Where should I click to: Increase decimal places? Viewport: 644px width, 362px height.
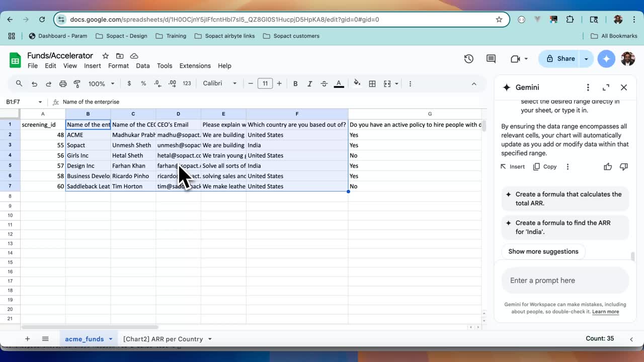pyautogui.click(x=172, y=83)
